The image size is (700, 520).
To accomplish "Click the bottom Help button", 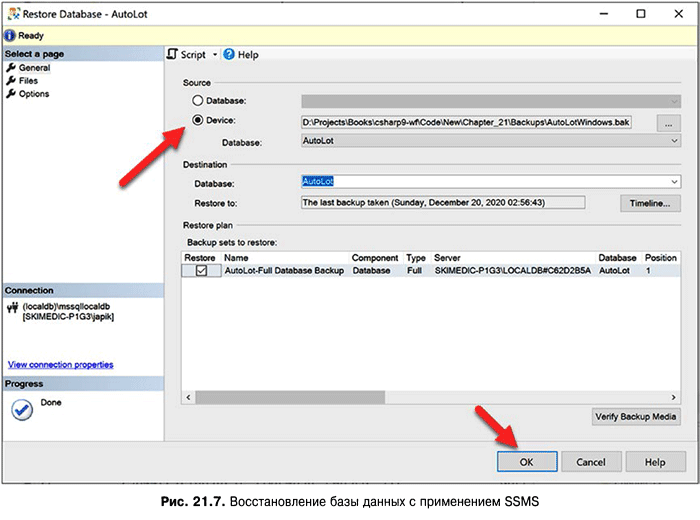I will (655, 462).
